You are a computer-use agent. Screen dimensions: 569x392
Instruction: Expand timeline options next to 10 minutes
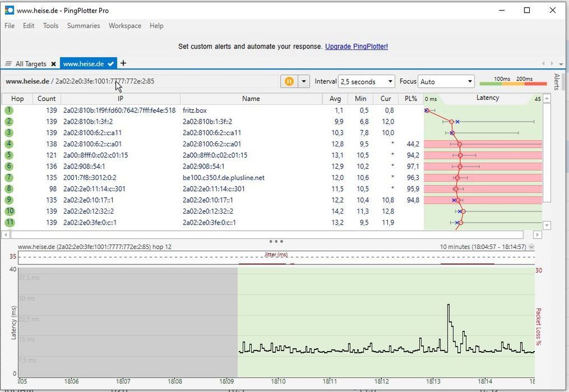pyautogui.click(x=531, y=247)
